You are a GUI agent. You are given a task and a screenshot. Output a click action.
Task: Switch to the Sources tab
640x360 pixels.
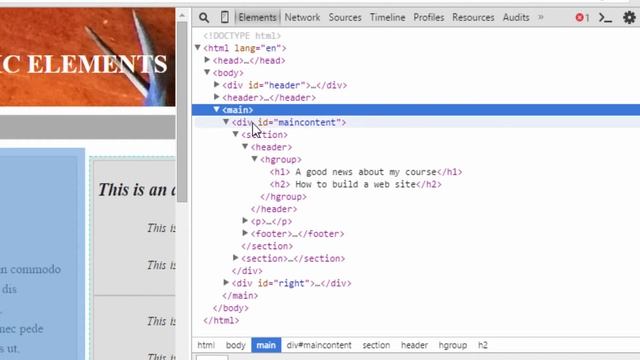[x=345, y=18]
